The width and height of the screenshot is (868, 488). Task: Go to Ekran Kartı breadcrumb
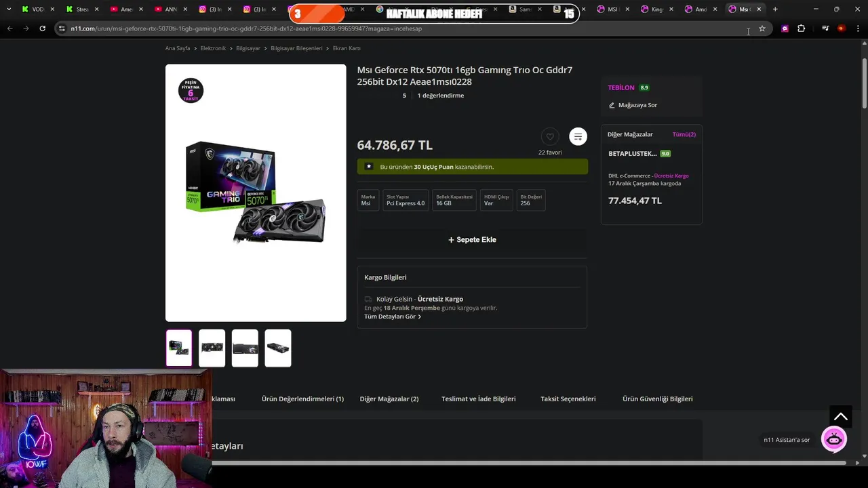coord(347,48)
